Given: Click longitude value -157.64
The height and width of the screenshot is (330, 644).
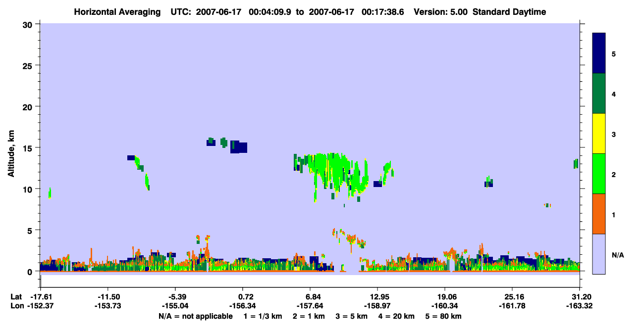Looking at the screenshot, I should (310, 306).
